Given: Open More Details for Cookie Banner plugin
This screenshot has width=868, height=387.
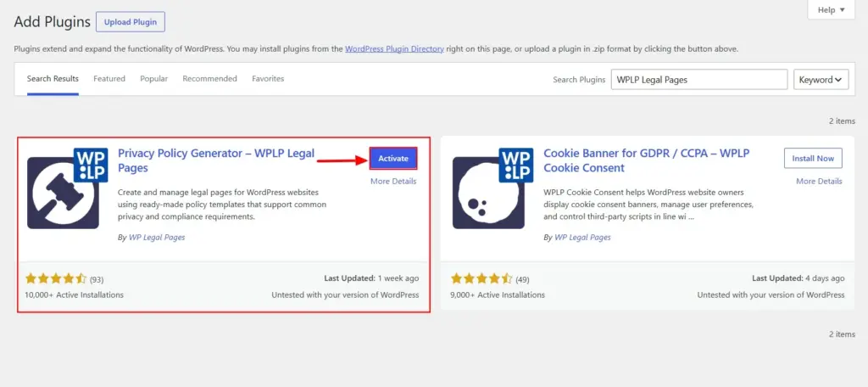Looking at the screenshot, I should tap(820, 182).
